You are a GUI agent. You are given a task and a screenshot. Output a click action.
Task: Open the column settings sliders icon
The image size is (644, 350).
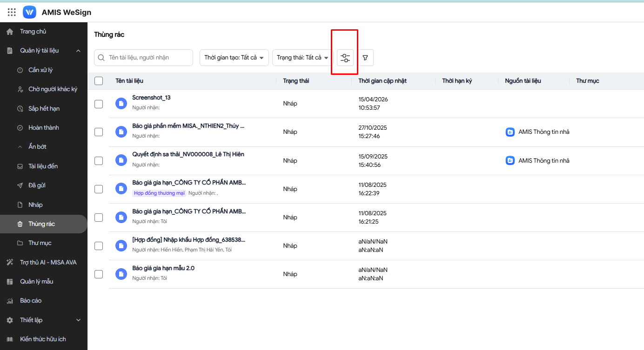[345, 58]
